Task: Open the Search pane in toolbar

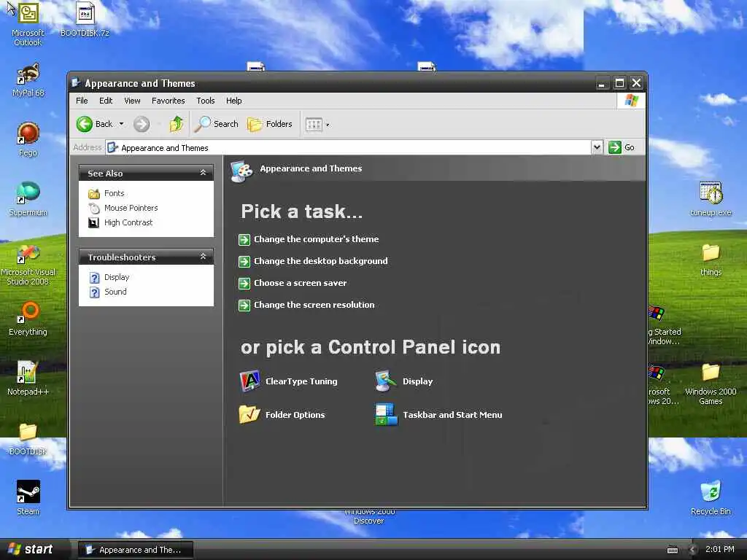Action: click(x=216, y=124)
